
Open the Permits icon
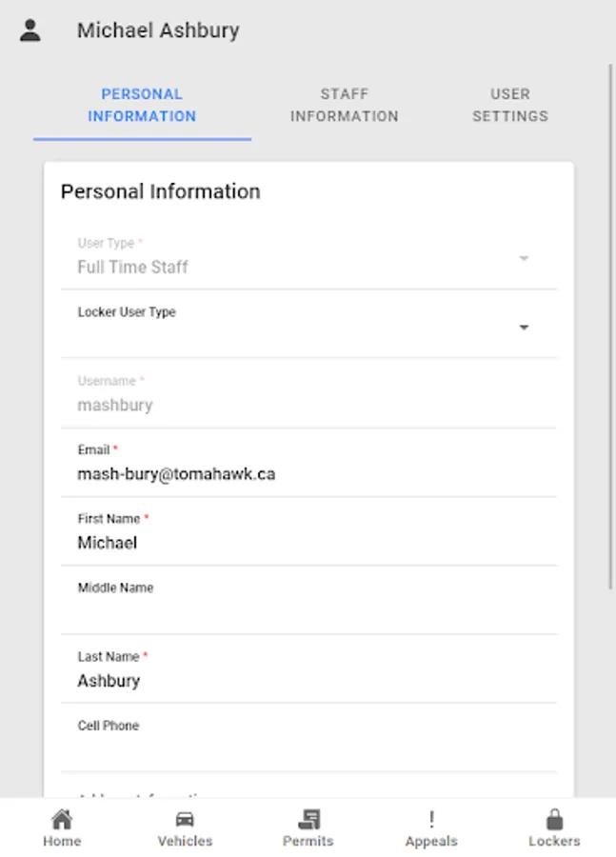coord(308,819)
